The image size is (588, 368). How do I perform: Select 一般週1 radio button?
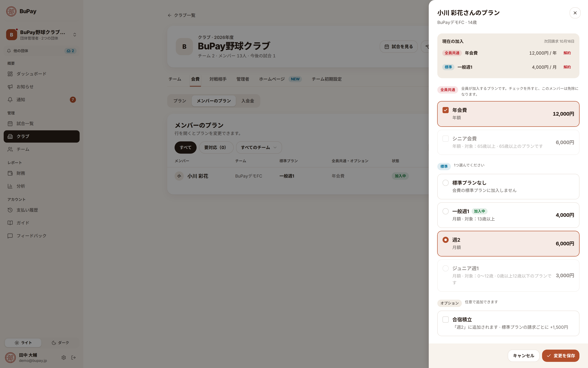[x=445, y=211]
